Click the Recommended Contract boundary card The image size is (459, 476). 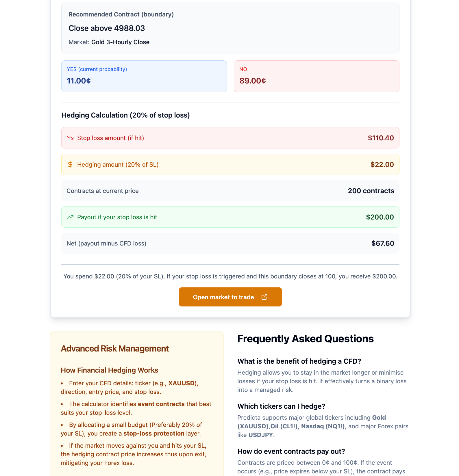tap(230, 28)
